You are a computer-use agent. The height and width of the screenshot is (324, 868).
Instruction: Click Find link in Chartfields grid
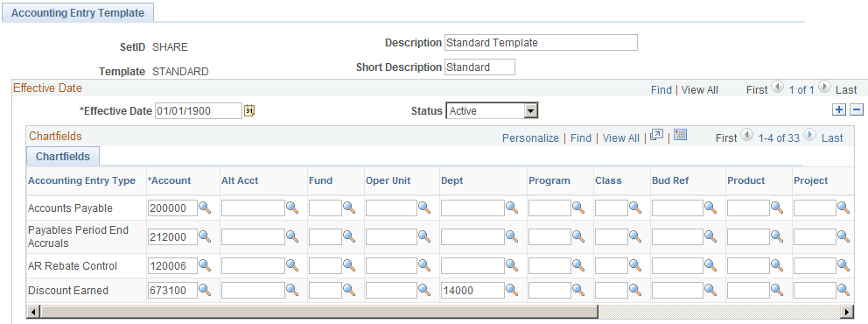pos(581,138)
